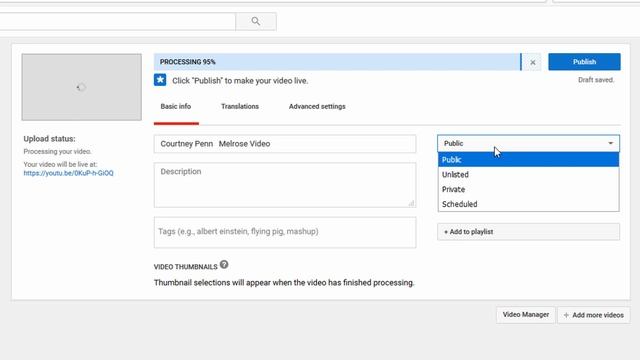Select Public from privacy list
Viewport: 640px width, 360px height.
(x=528, y=160)
